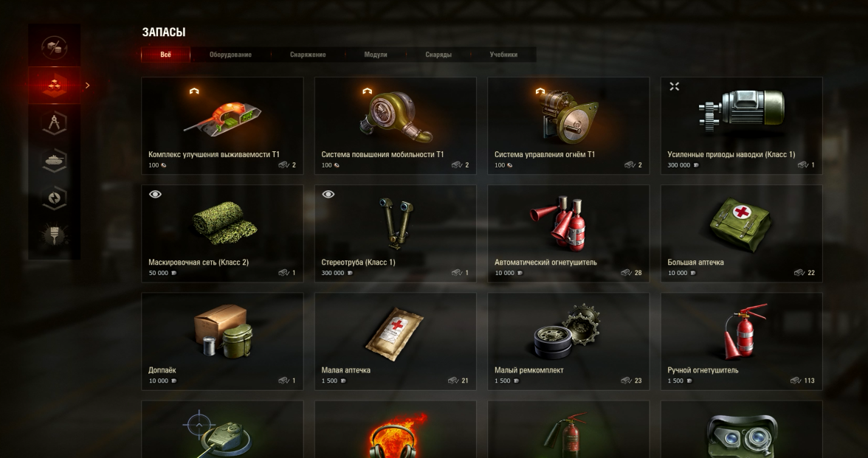The height and width of the screenshot is (458, 868).
Task: Open the circular emblem sidebar icon
Action: (x=55, y=198)
